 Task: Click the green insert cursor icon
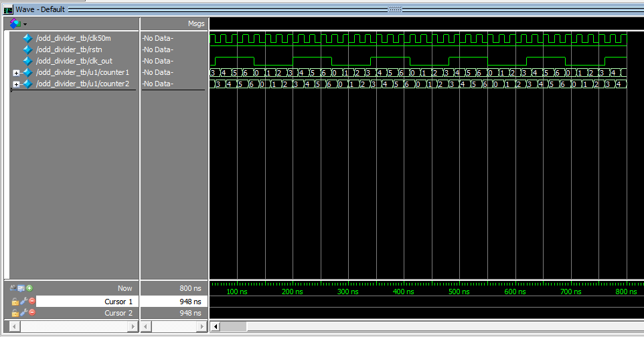pyautogui.click(x=29, y=288)
